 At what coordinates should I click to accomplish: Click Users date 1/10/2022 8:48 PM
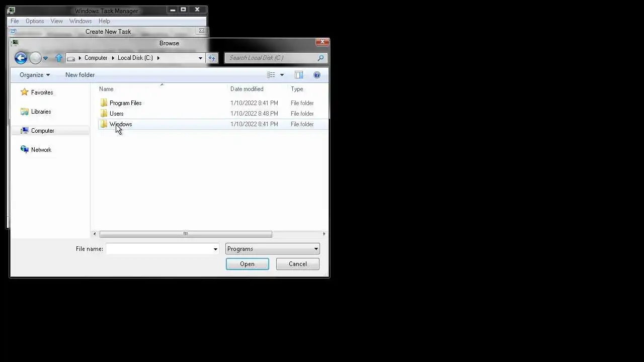254,114
